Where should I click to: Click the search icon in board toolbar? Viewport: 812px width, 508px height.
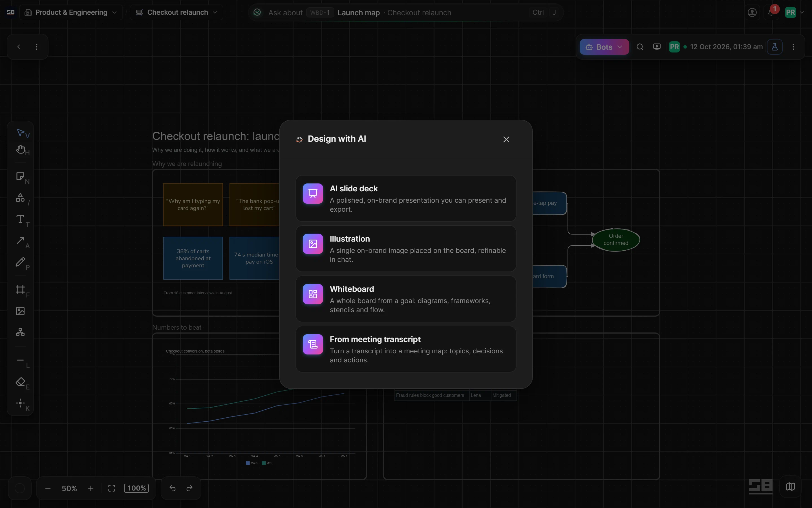tap(640, 47)
